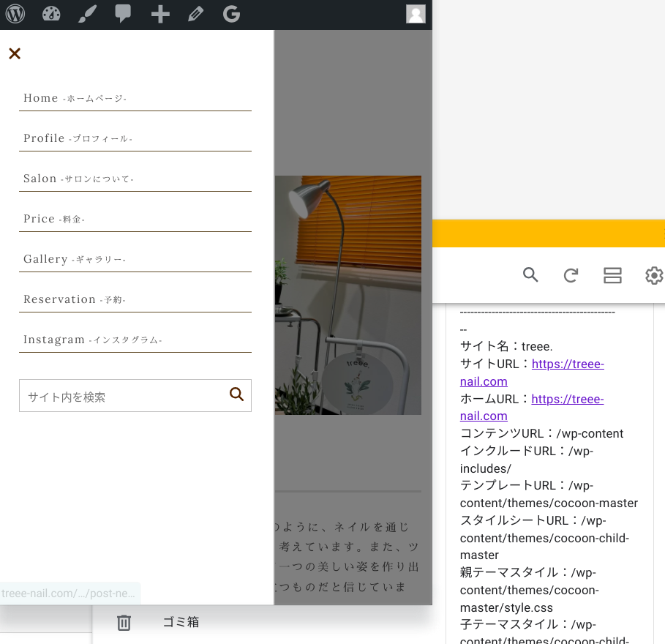Viewport: 665px width, 644px height.
Task: Create new content with the plus icon
Action: click(159, 13)
